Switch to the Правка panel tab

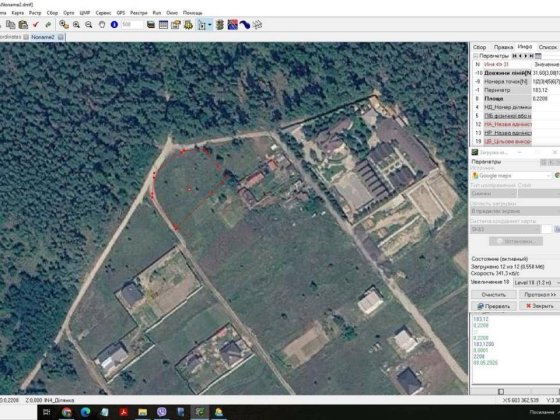[x=503, y=47]
